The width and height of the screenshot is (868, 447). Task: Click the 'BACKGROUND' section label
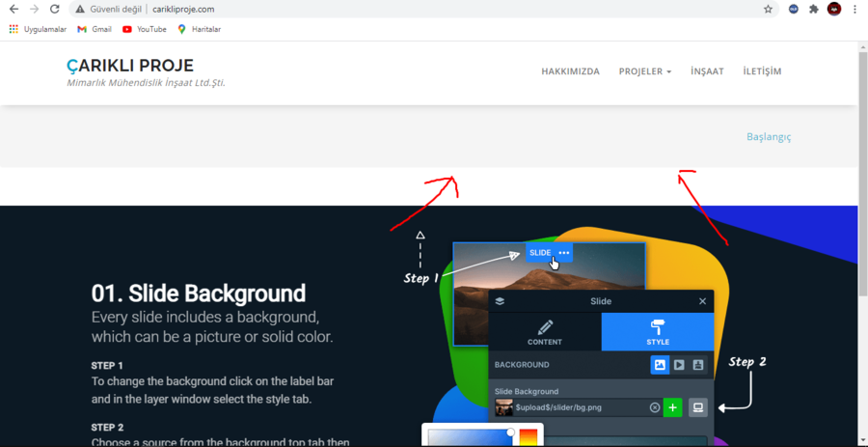pyautogui.click(x=522, y=365)
